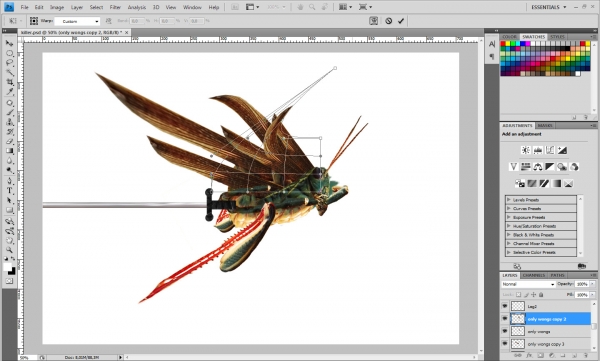Switch to the Channels tab

click(x=534, y=275)
